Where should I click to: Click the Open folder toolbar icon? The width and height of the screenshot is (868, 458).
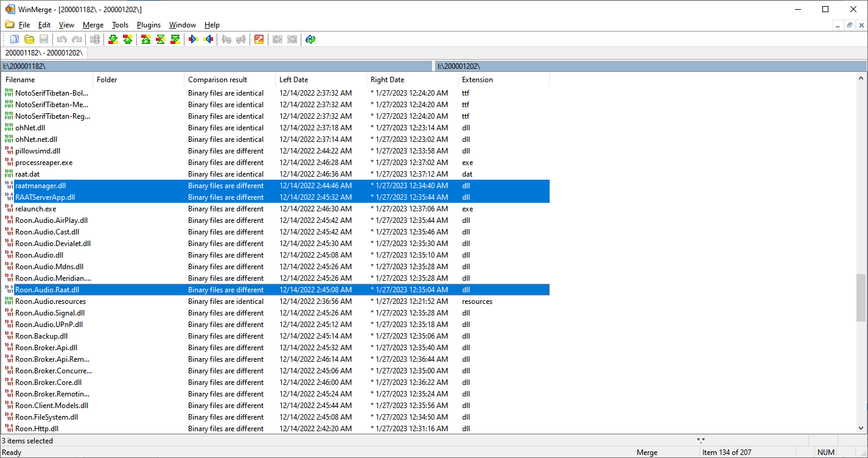pos(29,40)
